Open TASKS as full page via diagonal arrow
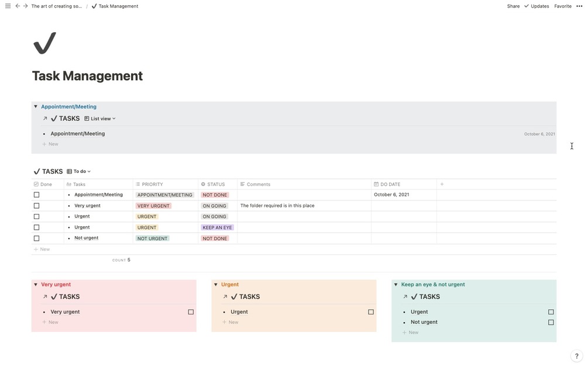The height and width of the screenshot is (367, 588). point(44,118)
